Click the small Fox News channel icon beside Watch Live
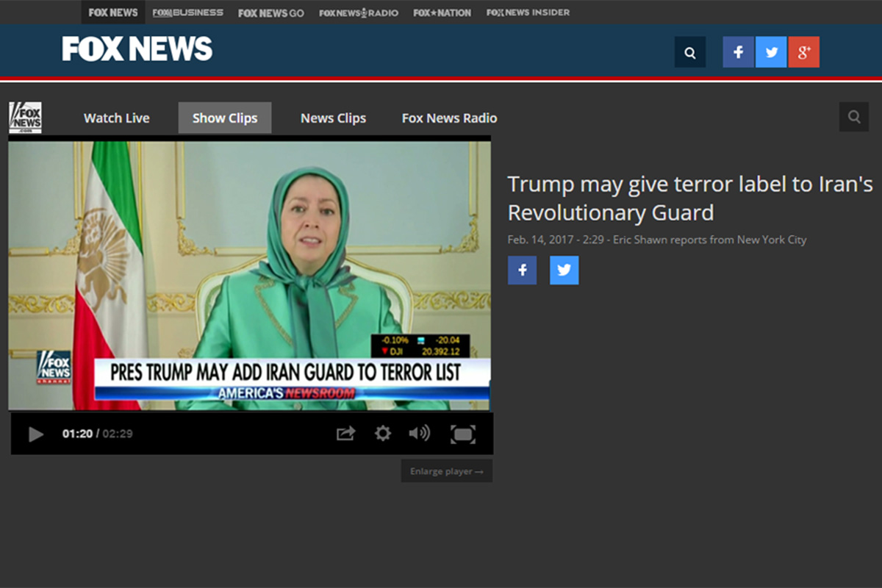 [25, 118]
